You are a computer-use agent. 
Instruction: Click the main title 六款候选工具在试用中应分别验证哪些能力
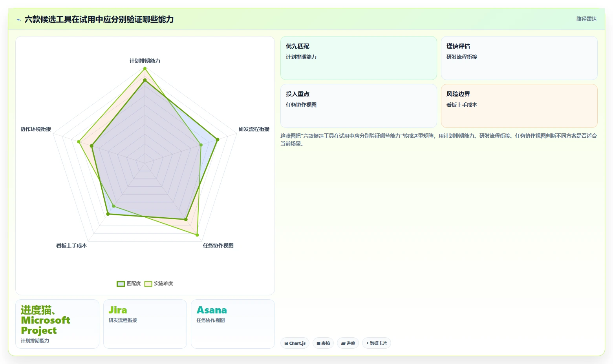[x=99, y=19]
